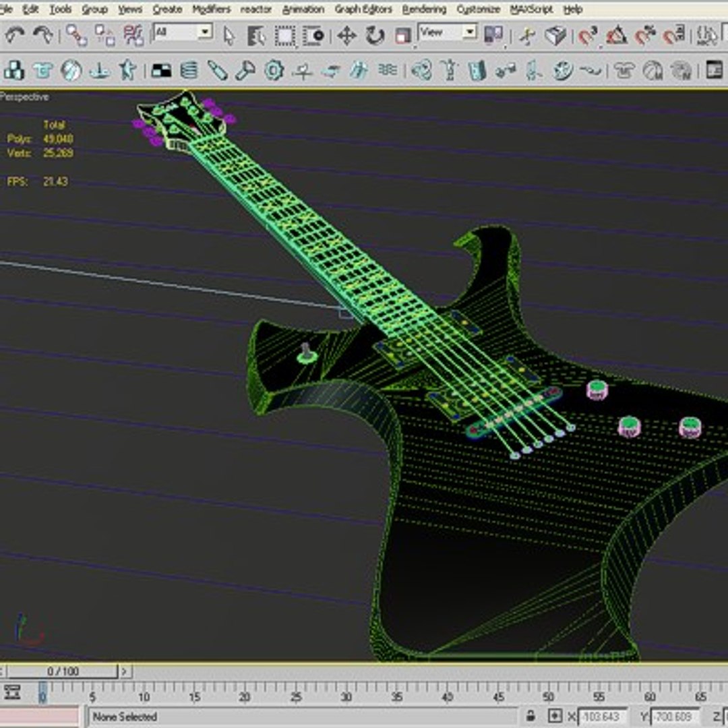Image resolution: width=728 pixels, height=728 pixels.
Task: Create a reactor Rigid Body Collection
Action: 14,71
